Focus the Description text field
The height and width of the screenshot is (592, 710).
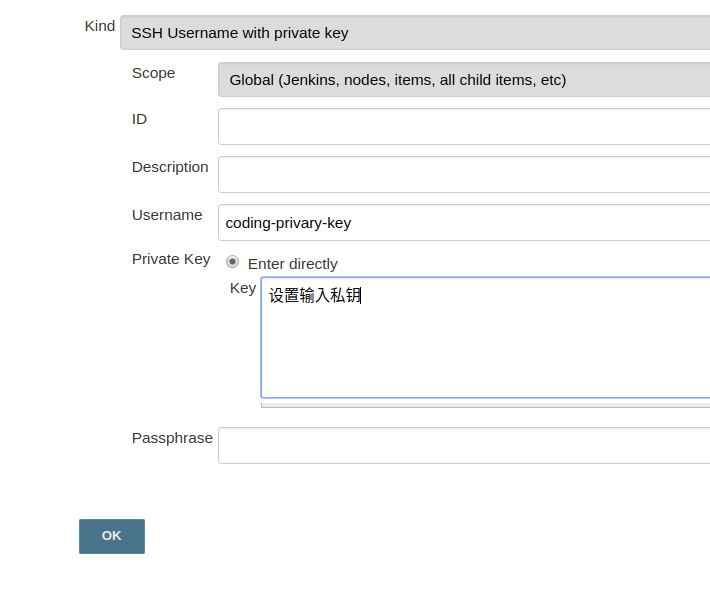[463, 174]
